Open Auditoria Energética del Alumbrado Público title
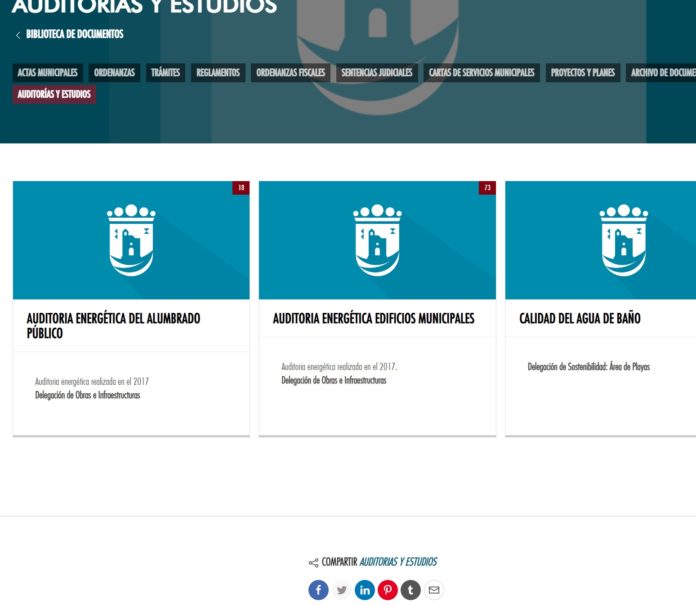 [x=113, y=326]
